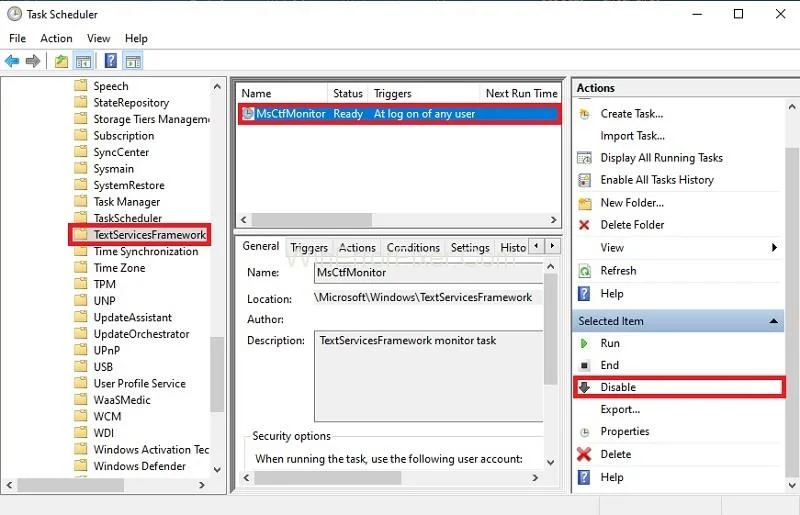This screenshot has height=515, width=800.
Task: Click the Up One Level folder toolbar icon
Action: click(62, 61)
